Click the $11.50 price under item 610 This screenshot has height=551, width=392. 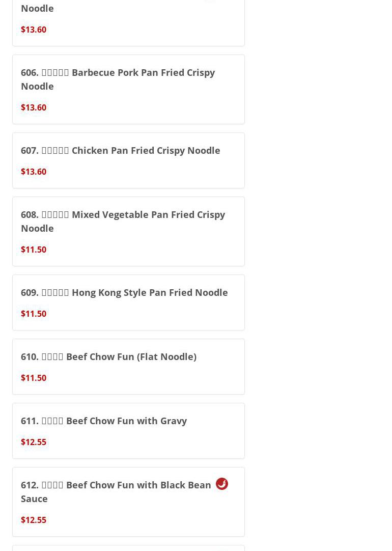(34, 378)
